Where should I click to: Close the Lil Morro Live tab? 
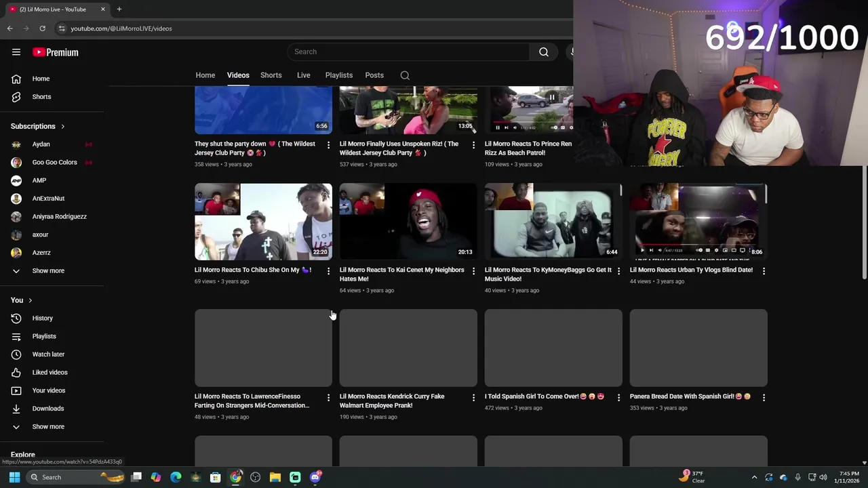point(103,9)
